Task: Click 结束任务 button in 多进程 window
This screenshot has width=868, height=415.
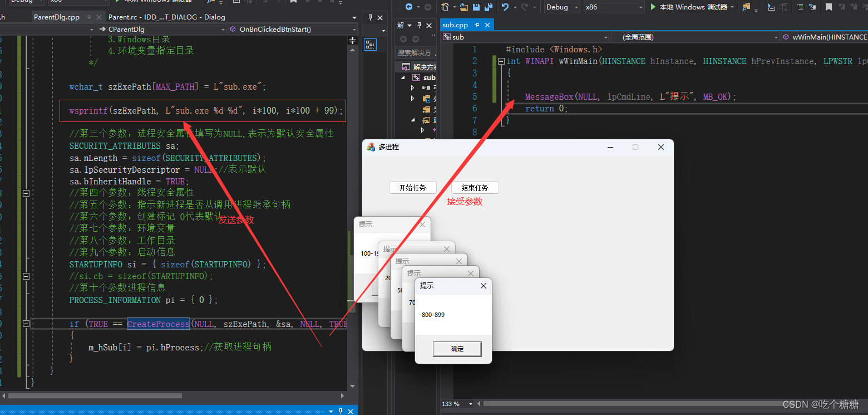Action: coord(475,188)
